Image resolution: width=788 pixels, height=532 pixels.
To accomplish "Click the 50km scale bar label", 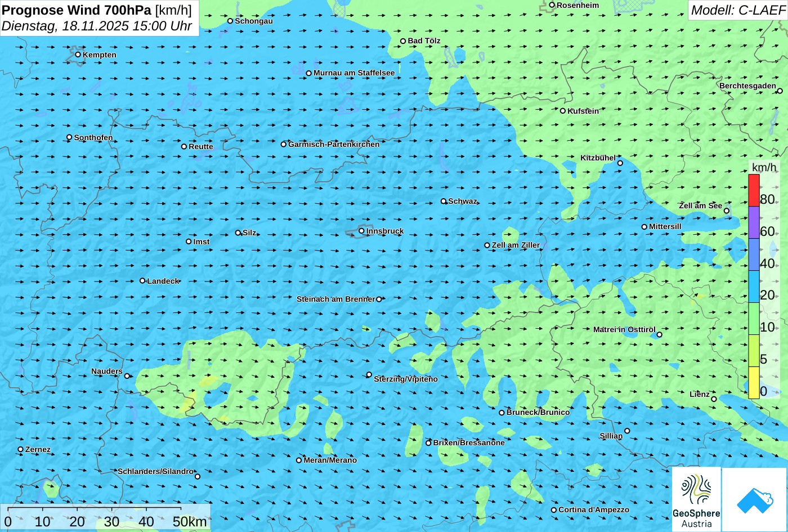I will click(x=190, y=522).
